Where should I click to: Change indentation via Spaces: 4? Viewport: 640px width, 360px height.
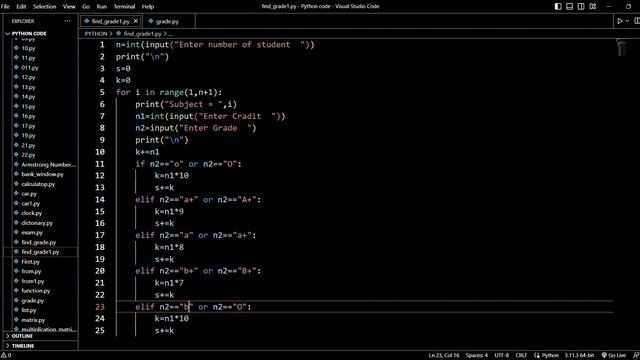(x=477, y=356)
